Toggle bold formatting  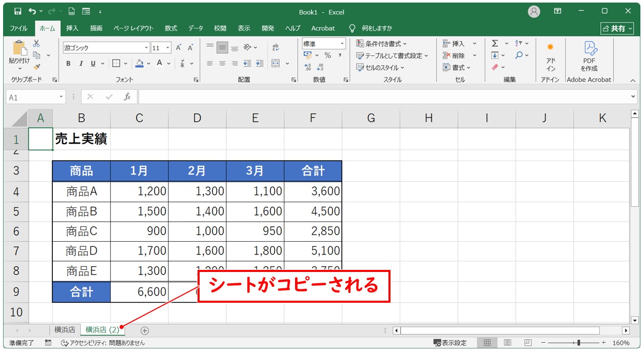click(68, 64)
